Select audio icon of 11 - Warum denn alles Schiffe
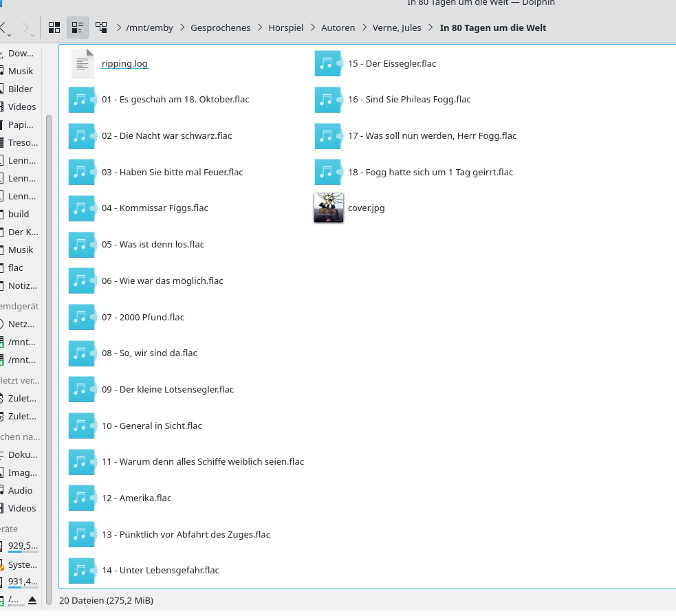Image resolution: width=676 pixels, height=616 pixels. [83, 462]
